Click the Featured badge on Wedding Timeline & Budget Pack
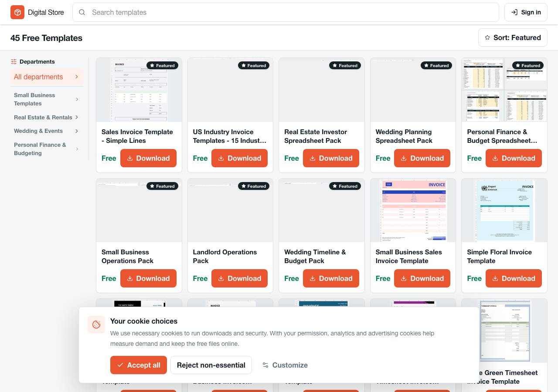 [x=345, y=186]
